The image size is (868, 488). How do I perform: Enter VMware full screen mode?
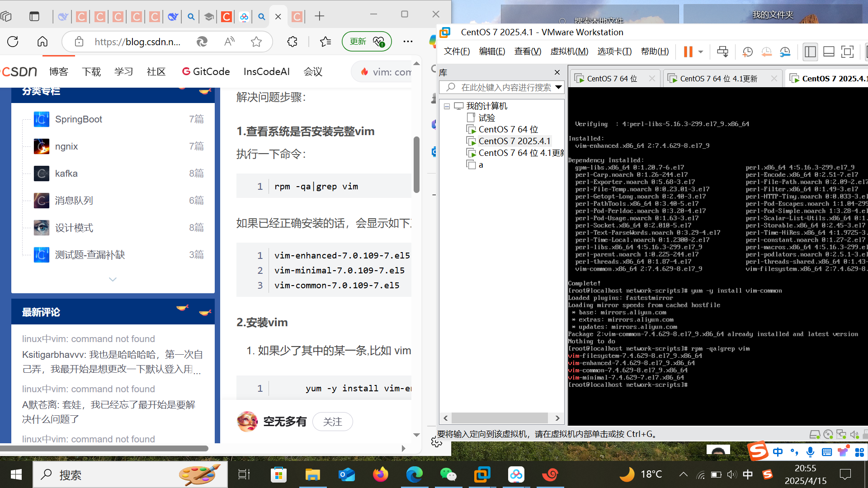[x=847, y=52]
